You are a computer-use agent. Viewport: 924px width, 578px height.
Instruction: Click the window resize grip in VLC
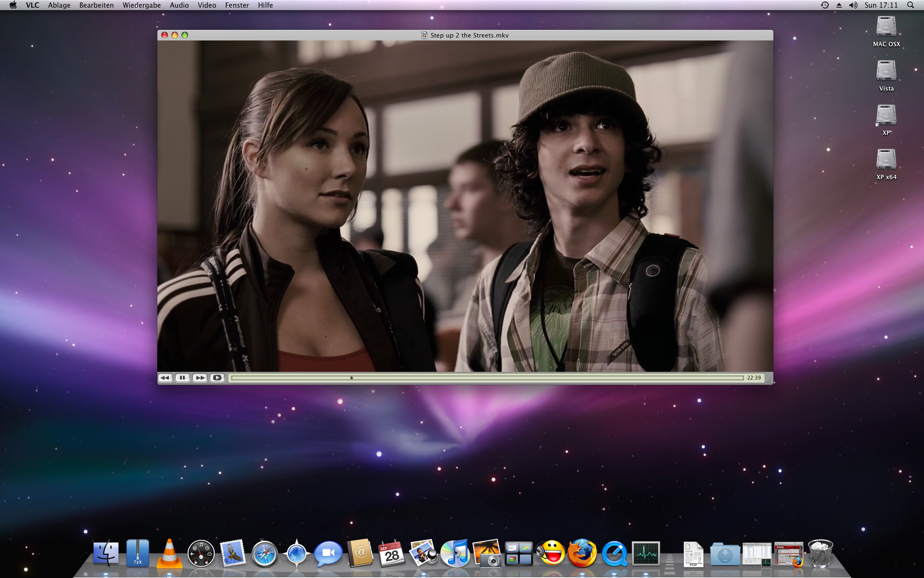(x=769, y=381)
